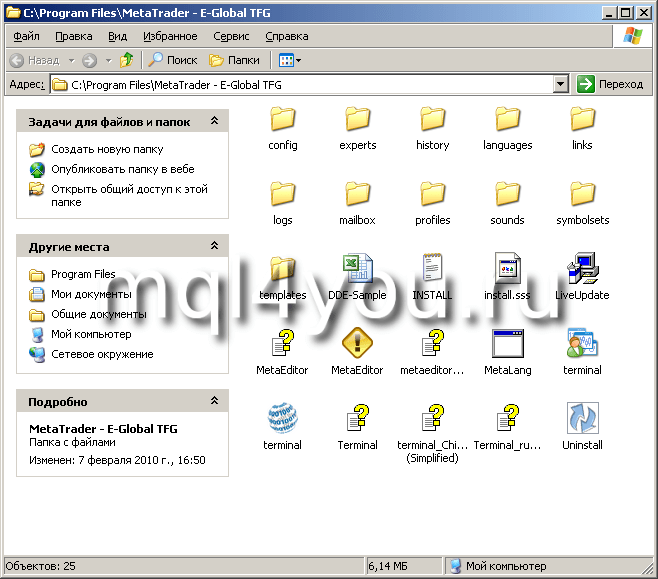Viewport: 658px width, 579px height.
Task: Collapse the Другие места panel
Action: (x=214, y=246)
